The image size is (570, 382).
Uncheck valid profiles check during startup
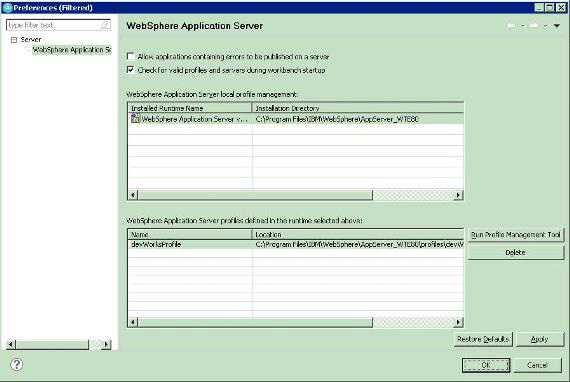tap(131, 69)
